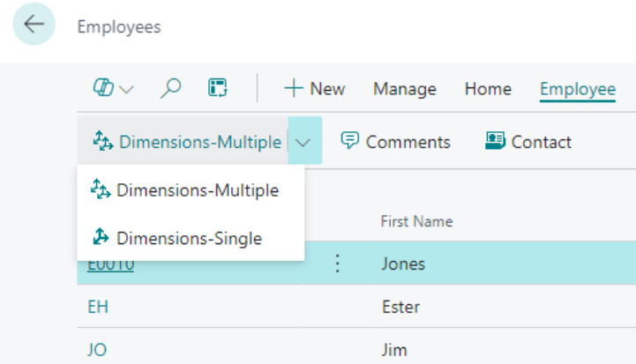The image size is (636, 364).
Task: Switch to the Employee tab
Action: click(x=578, y=89)
